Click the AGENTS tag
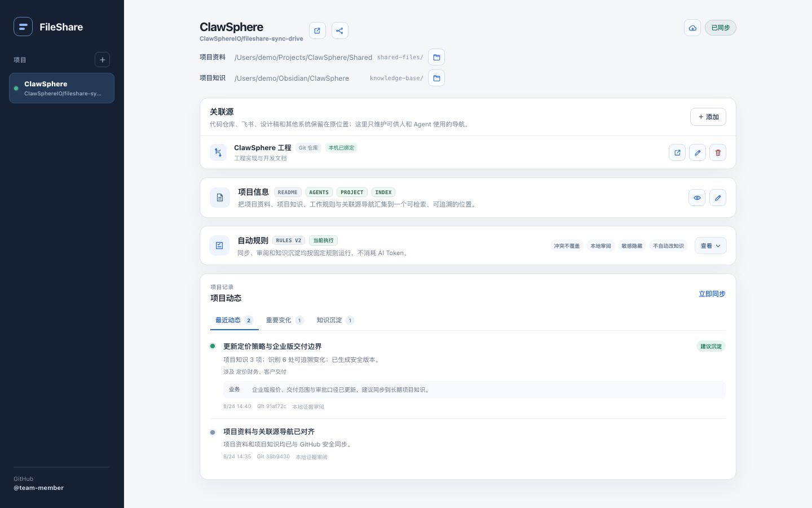 (x=319, y=192)
